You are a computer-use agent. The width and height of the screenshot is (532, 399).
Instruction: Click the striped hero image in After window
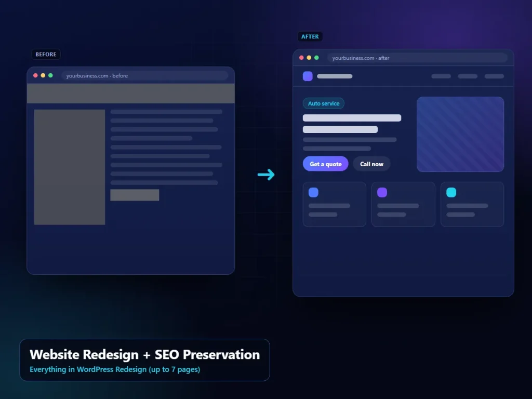point(460,135)
